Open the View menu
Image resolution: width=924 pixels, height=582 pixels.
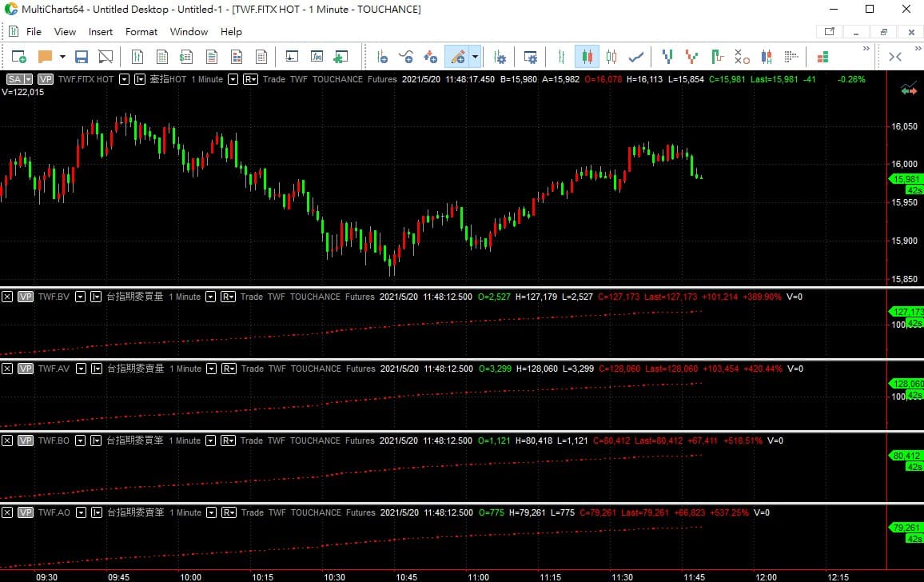pyautogui.click(x=65, y=32)
